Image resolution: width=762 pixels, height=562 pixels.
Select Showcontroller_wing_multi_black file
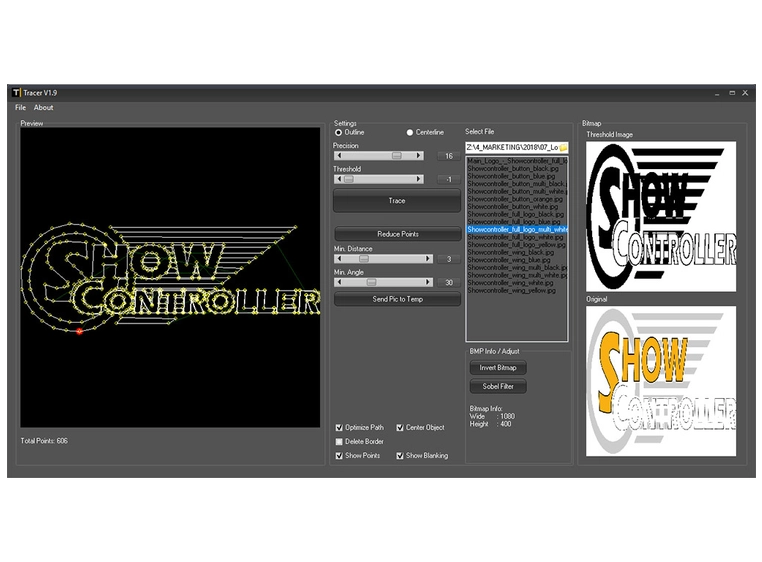point(517,267)
